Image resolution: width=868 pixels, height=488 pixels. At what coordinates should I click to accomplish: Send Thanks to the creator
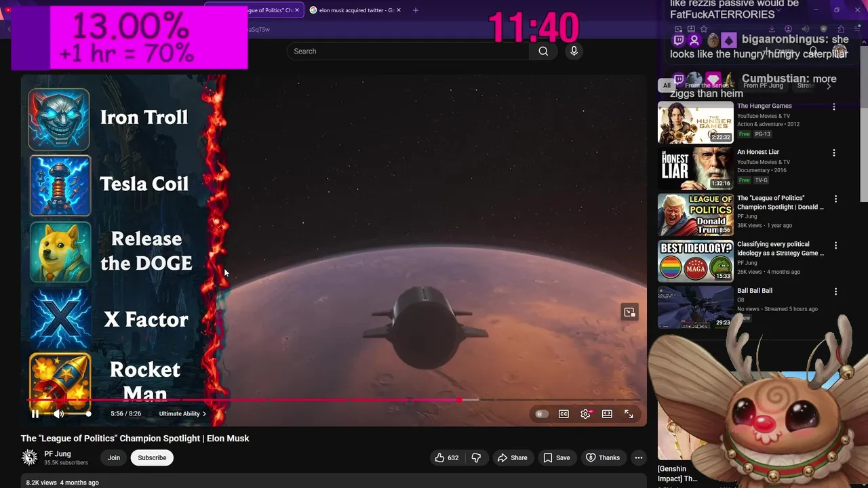tap(603, 457)
